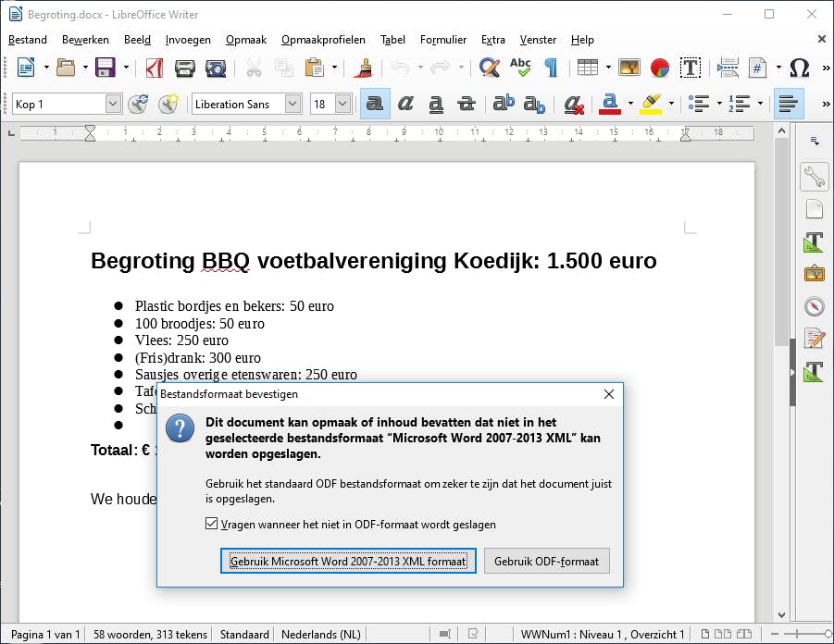Screen dimensions: 834x644
Task: Open sidebar Gallery icon
Action: (x=815, y=274)
